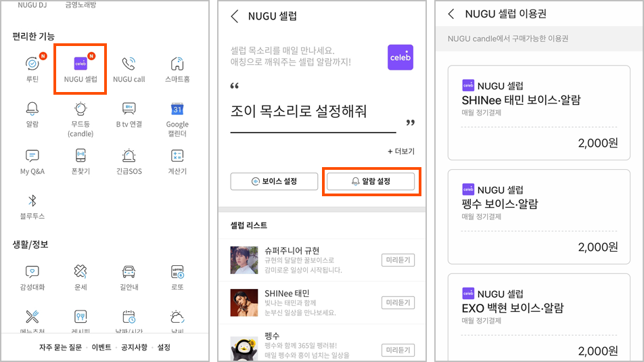Image resolution: width=644 pixels, height=362 pixels.
Task: Open Google 캘린더 calendar icon
Action: coord(177,109)
